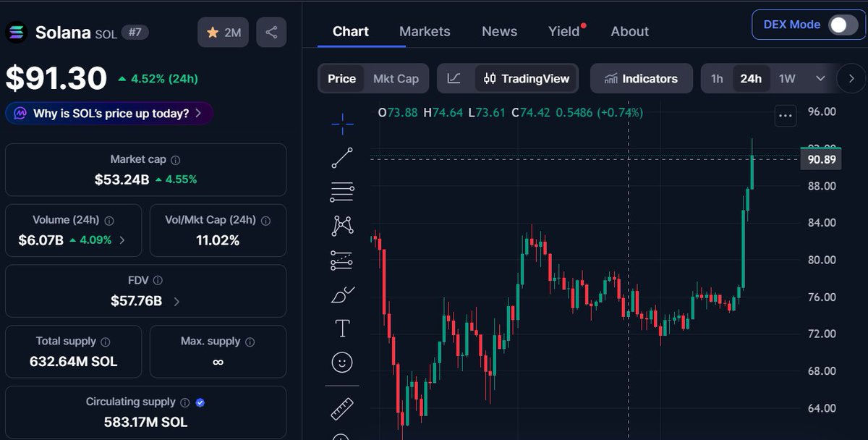868x440 pixels.
Task: Click the #7 rank badge
Action: coord(135,32)
